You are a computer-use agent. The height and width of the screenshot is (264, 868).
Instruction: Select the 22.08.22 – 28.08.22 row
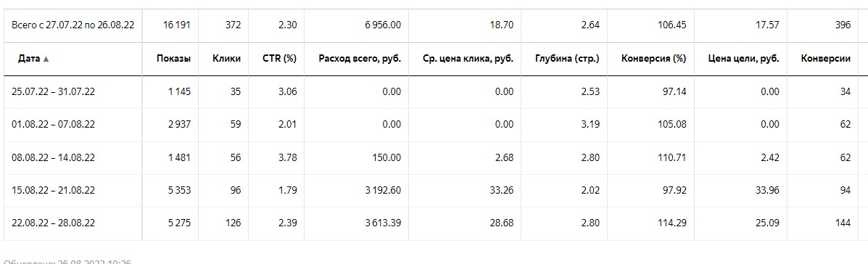pos(431,223)
